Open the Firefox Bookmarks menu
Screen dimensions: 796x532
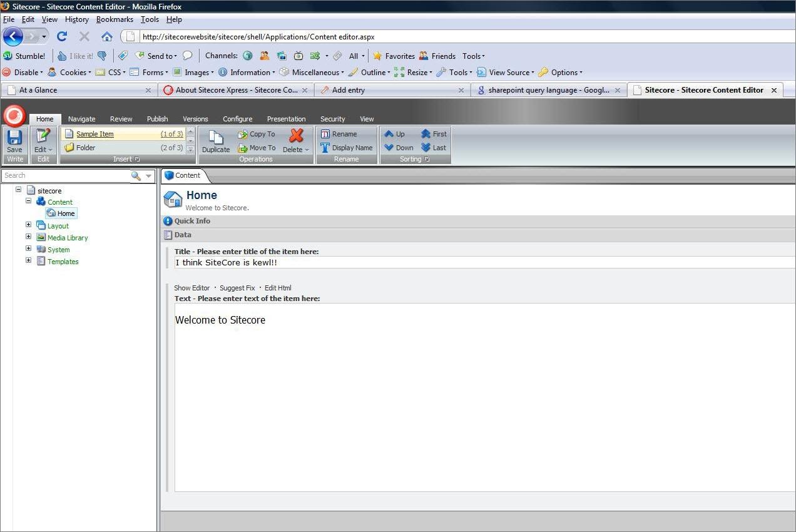coord(115,19)
